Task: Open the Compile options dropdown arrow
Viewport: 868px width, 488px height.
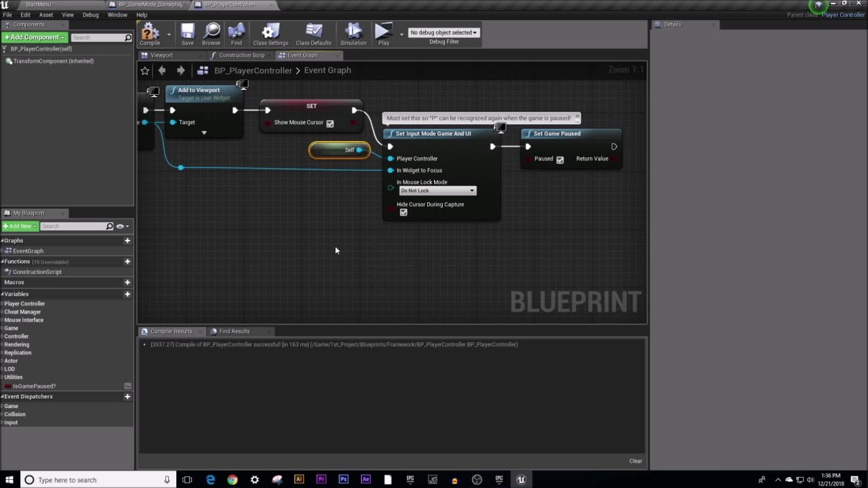Action: (x=168, y=34)
